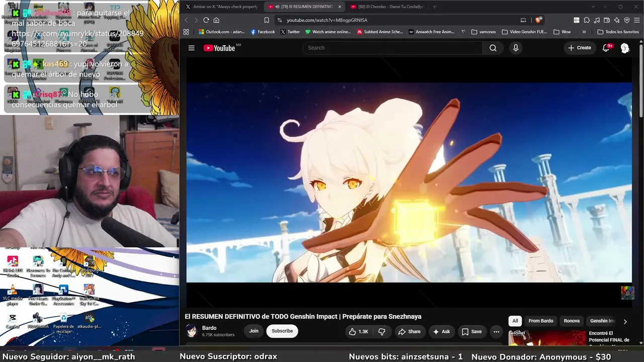Image resolution: width=644 pixels, height=362 pixels.
Task: Reload the page in the browser
Action: (x=206, y=20)
